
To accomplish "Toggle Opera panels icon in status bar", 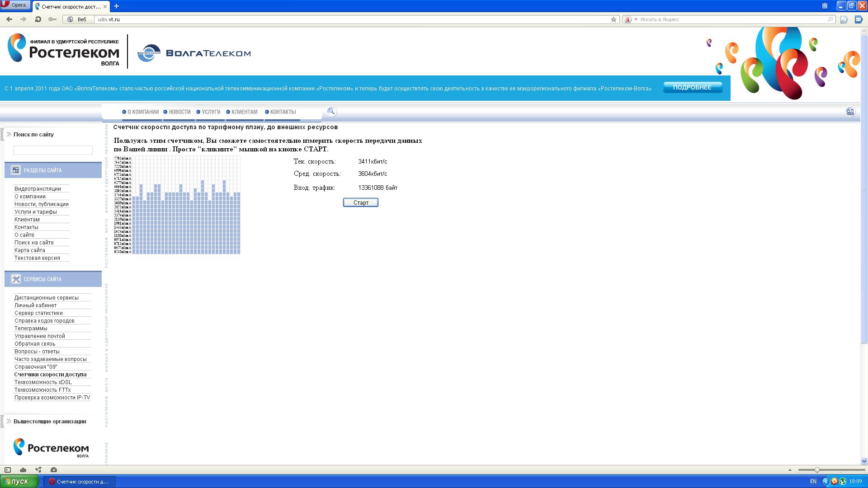I will pos(8,470).
